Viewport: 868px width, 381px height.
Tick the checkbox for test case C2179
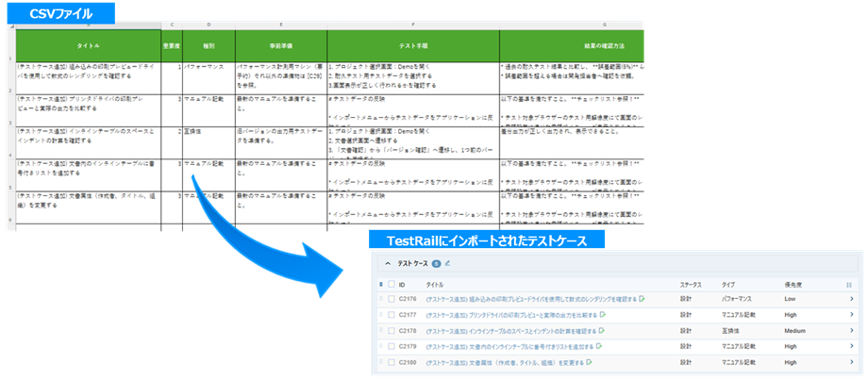click(x=391, y=347)
